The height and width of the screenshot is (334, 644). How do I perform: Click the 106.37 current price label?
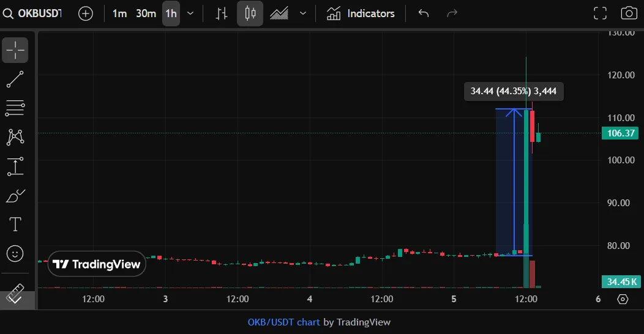[x=620, y=133]
